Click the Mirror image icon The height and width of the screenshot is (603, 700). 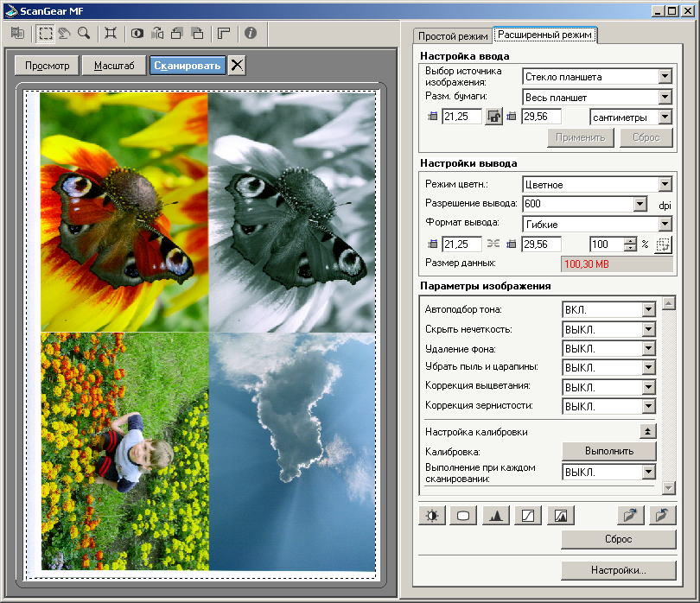point(157,33)
